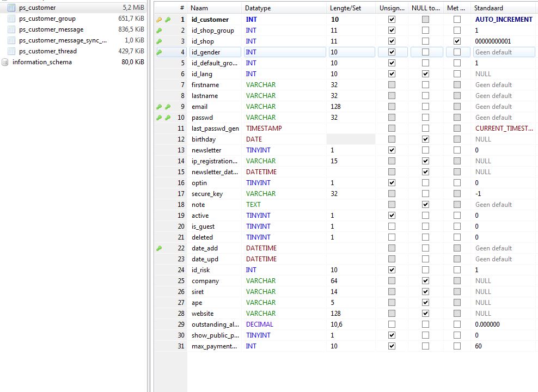
Task: Click the yellow primary key icon on id_customer
Action: pyautogui.click(x=159, y=20)
